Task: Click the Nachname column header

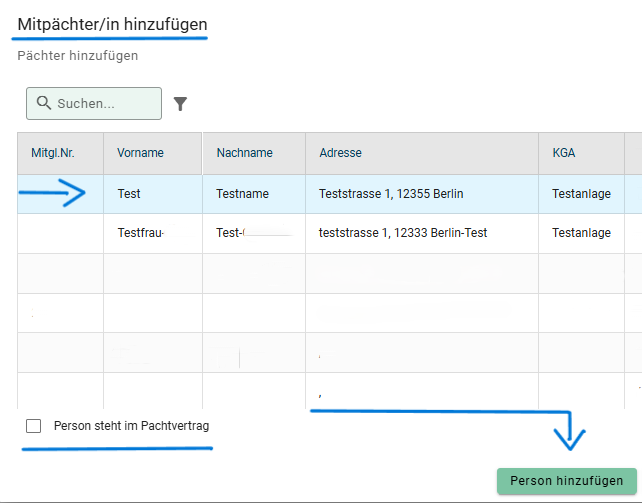Action: (244, 153)
